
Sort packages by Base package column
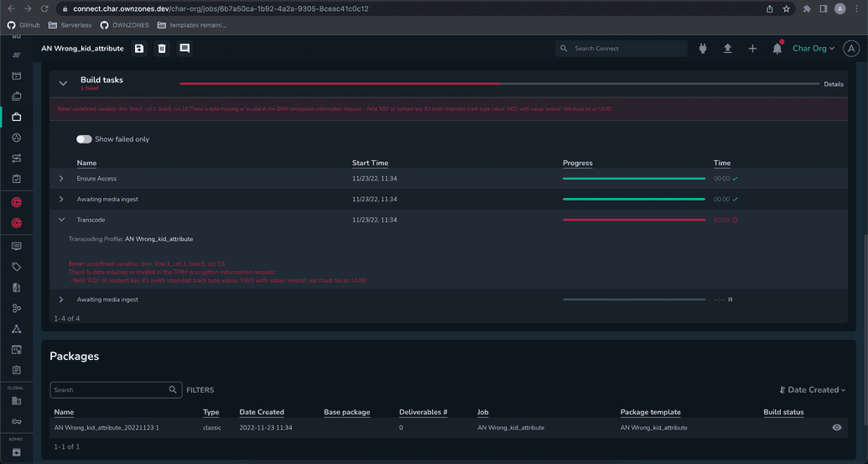point(346,412)
